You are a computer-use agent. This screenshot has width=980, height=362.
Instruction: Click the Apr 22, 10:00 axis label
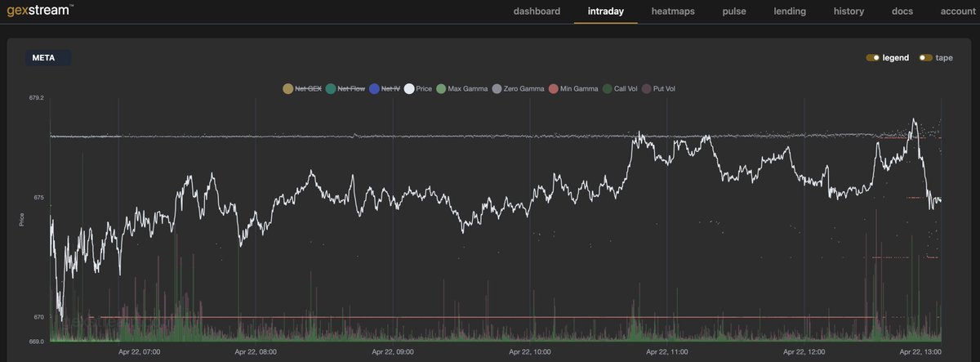pos(532,353)
